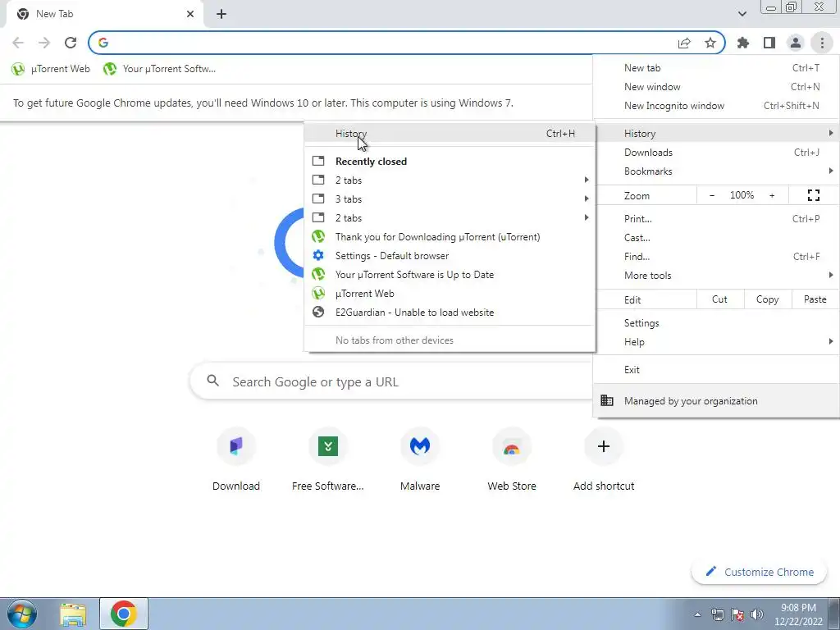Expand More tools submenu

coord(716,276)
